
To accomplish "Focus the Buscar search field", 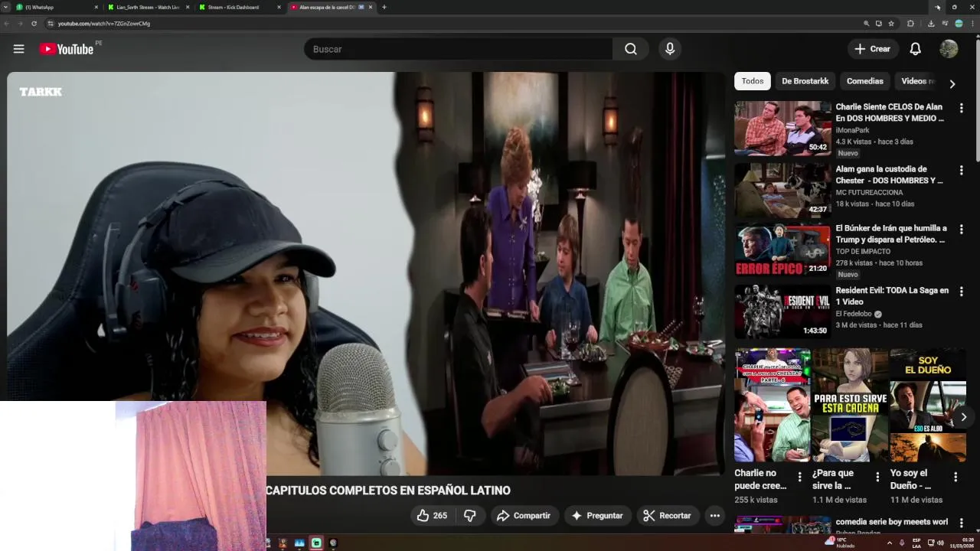I will [x=458, y=49].
